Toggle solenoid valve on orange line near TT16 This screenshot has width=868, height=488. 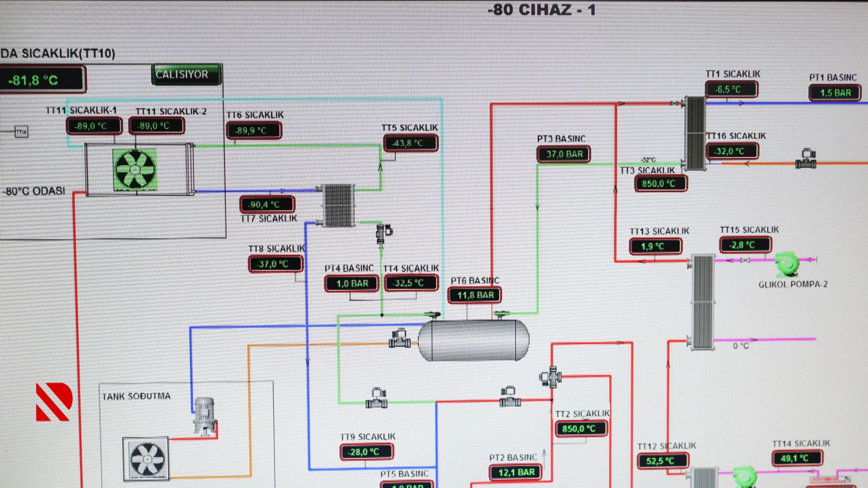(806, 158)
